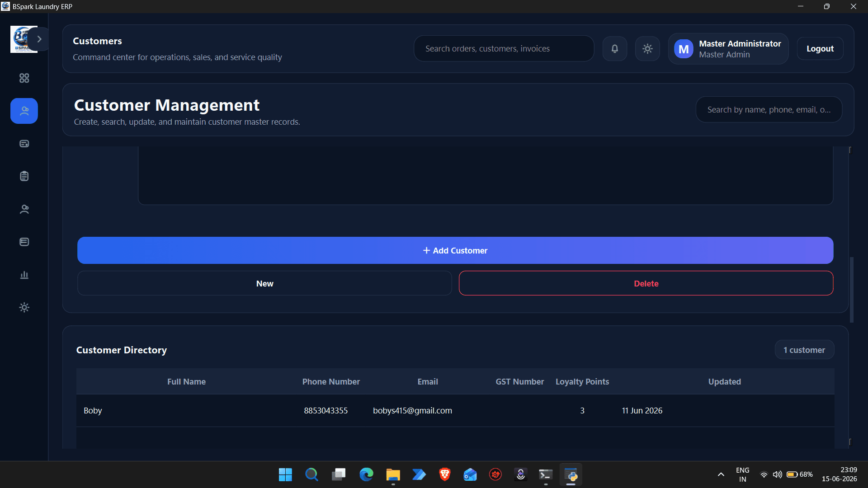The height and width of the screenshot is (488, 868).
Task: Sort by Email column header
Action: coord(428,381)
